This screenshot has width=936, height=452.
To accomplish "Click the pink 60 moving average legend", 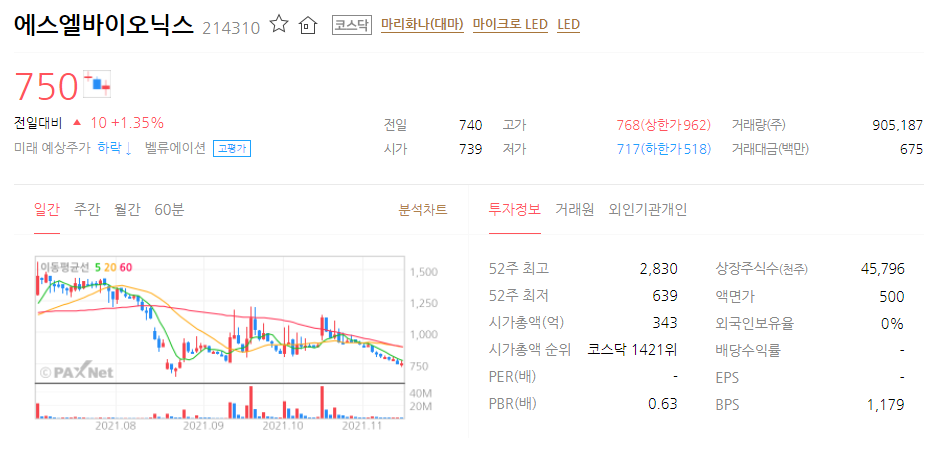I will click(125, 267).
